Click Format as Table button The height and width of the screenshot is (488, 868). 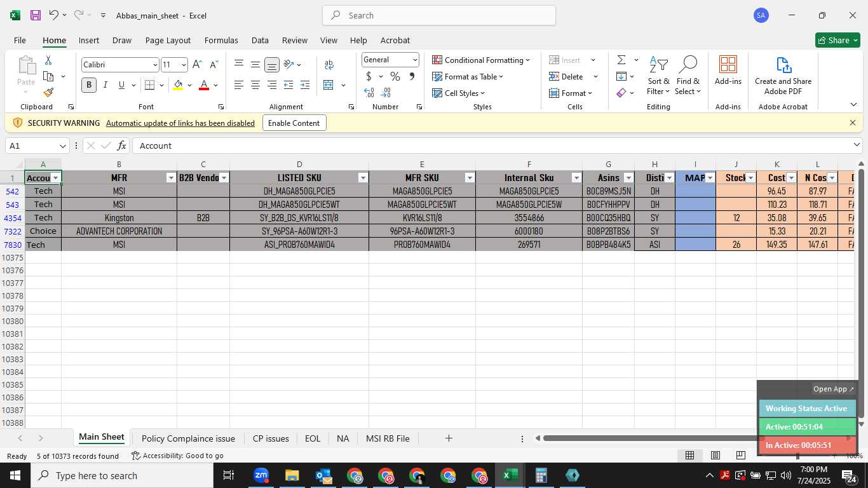[x=468, y=76]
